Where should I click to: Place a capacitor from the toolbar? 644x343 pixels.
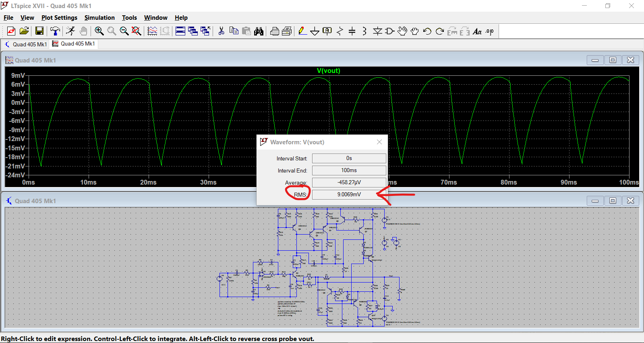coord(352,31)
